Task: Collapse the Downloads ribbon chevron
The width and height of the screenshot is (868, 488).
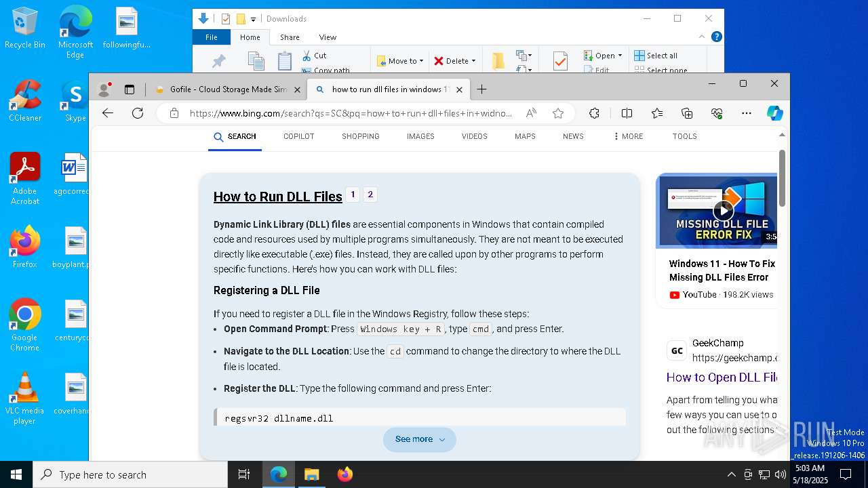Action: tap(702, 37)
